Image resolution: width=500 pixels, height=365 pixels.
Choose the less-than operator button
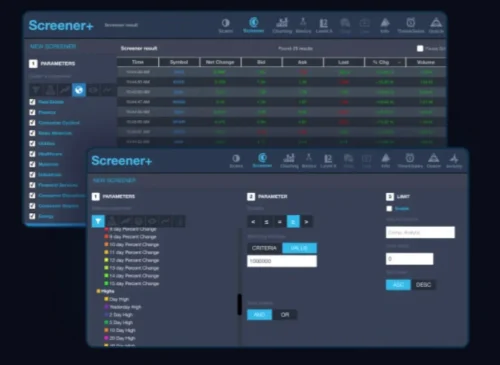pos(253,222)
